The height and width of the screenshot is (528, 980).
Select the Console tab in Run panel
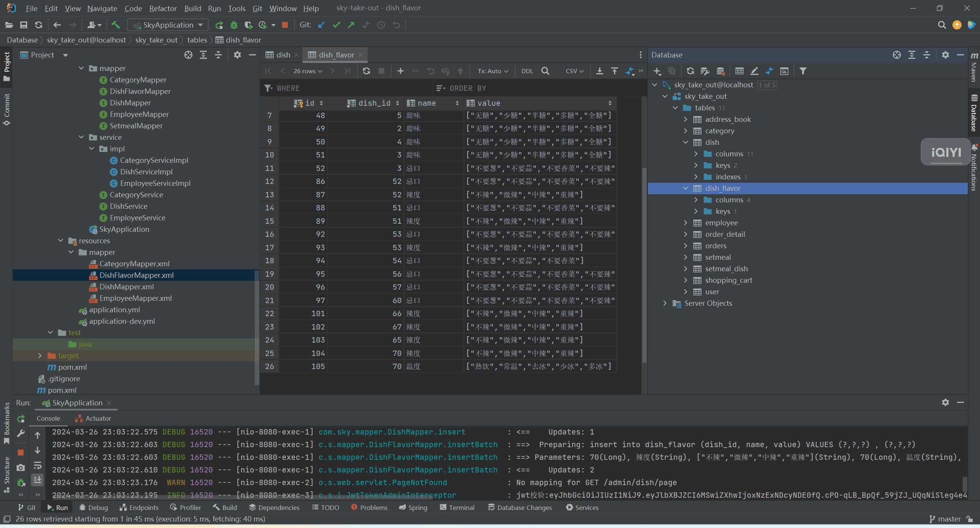coord(48,418)
